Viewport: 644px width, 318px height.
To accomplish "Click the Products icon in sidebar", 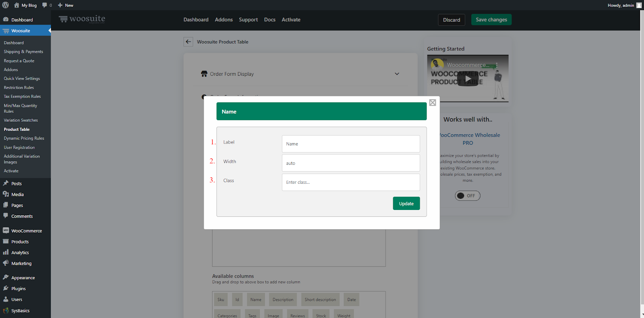I will 6,241.
